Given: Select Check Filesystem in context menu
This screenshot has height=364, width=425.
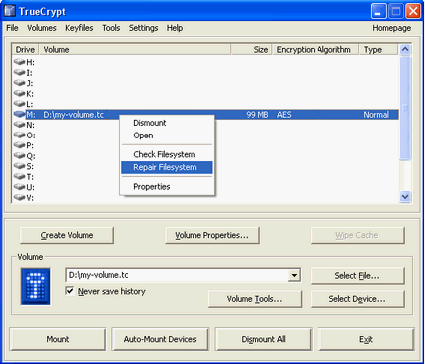Looking at the screenshot, I should click(167, 154).
